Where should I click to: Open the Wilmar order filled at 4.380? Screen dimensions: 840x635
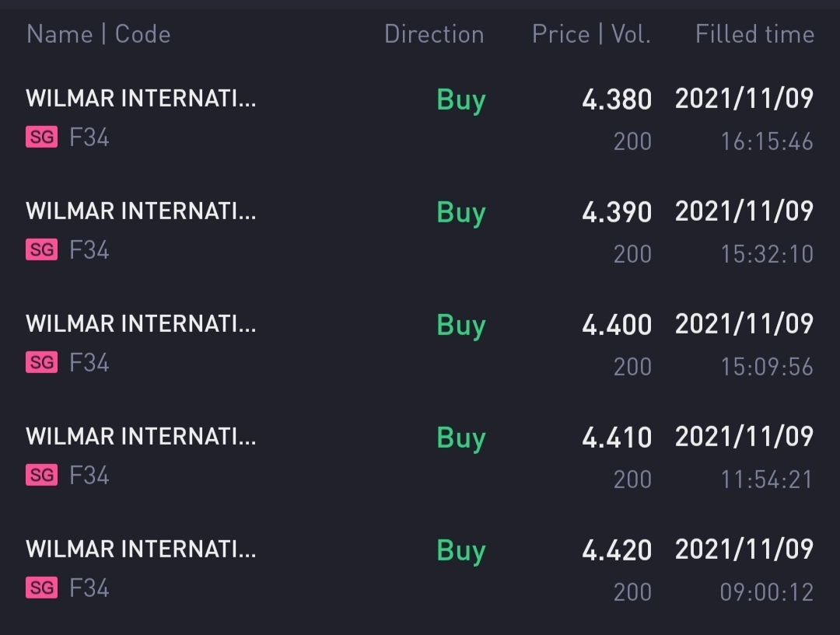[x=141, y=99]
